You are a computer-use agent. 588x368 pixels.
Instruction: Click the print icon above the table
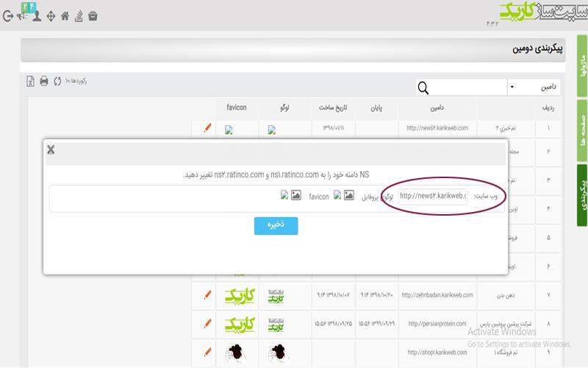point(44,81)
